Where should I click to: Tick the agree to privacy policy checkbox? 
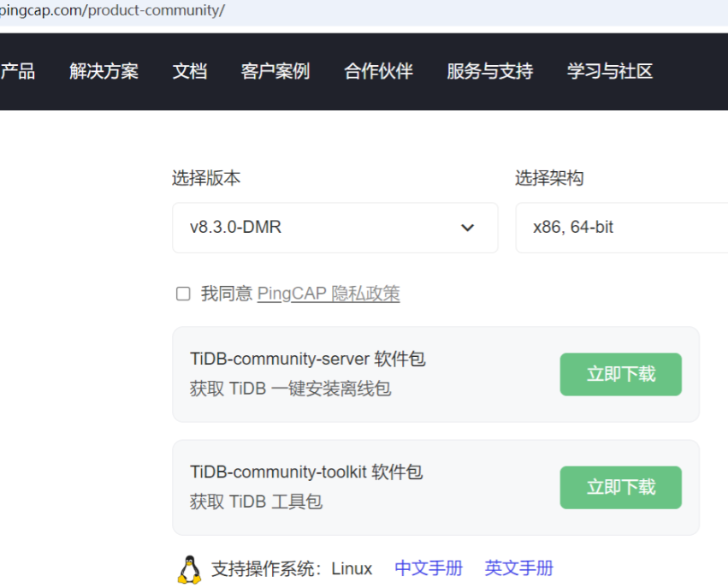[x=183, y=294]
